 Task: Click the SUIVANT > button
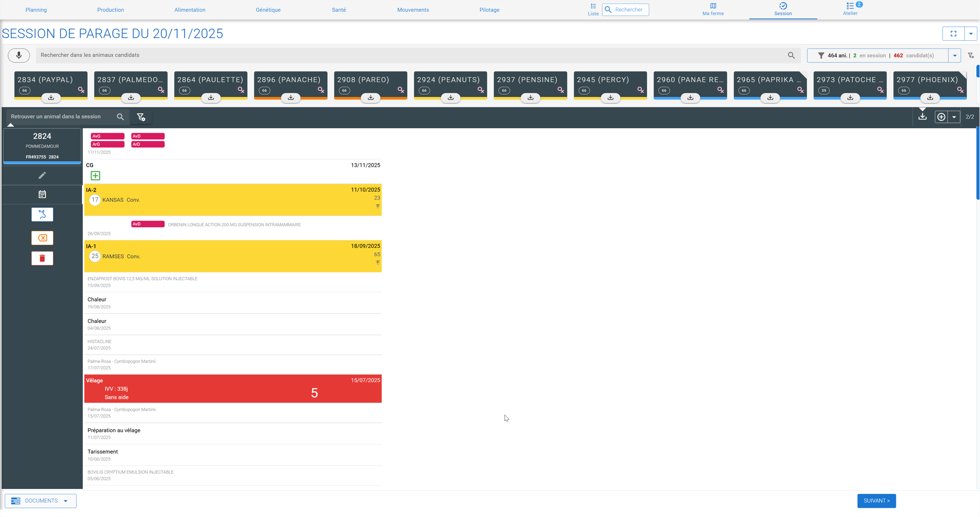pos(877,501)
